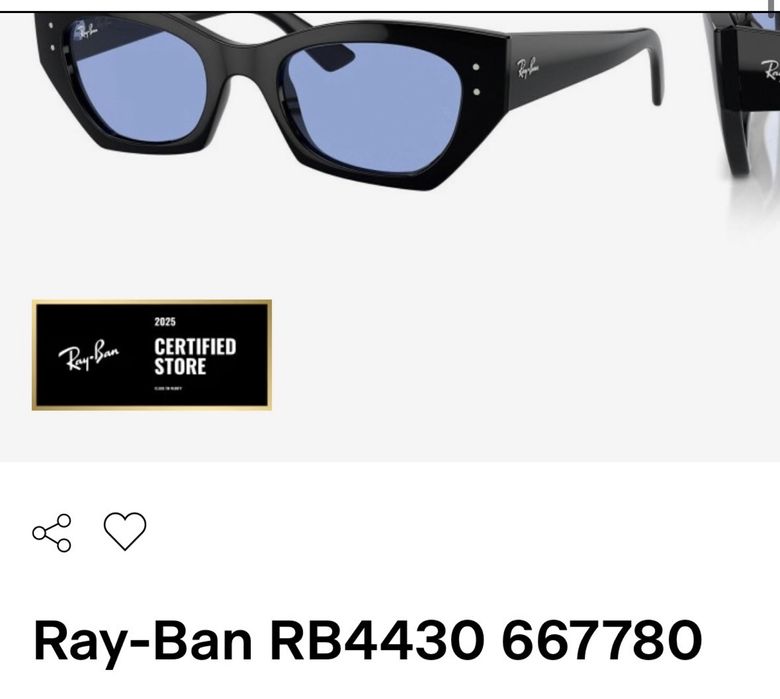780x699 pixels.
Task: Click the Ray-Ban logo on sunglasses temple arm
Action: [x=527, y=68]
